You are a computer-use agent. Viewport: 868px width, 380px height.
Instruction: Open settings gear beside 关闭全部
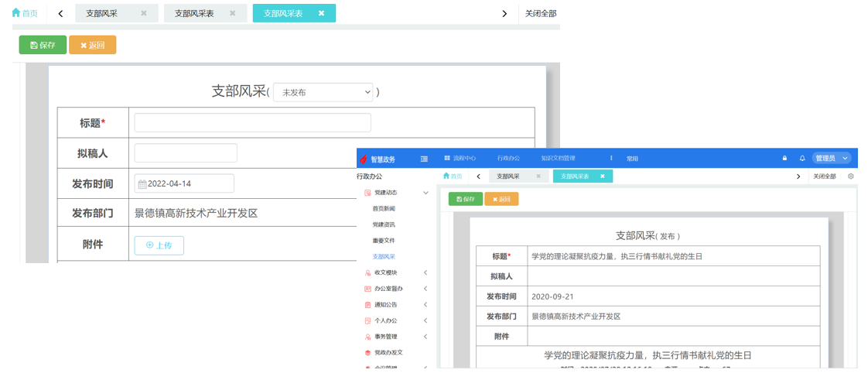click(851, 176)
